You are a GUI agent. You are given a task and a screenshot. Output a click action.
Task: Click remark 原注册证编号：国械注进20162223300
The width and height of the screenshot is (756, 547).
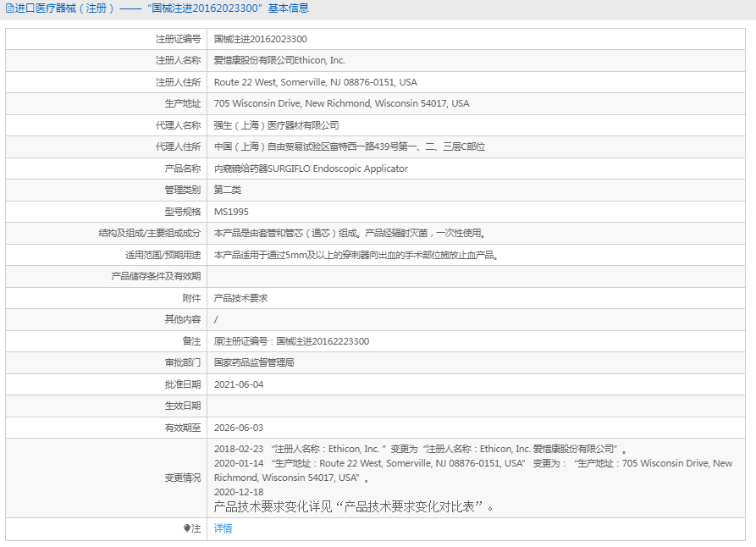click(291, 341)
